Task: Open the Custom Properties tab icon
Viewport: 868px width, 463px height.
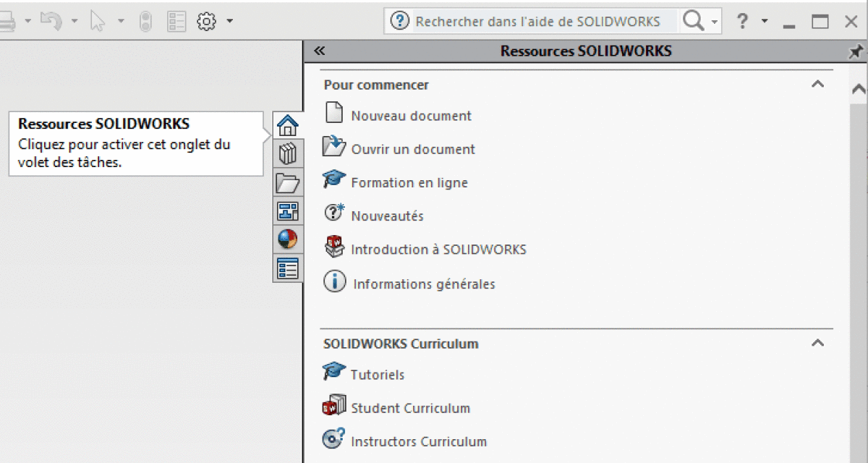Action: click(288, 268)
